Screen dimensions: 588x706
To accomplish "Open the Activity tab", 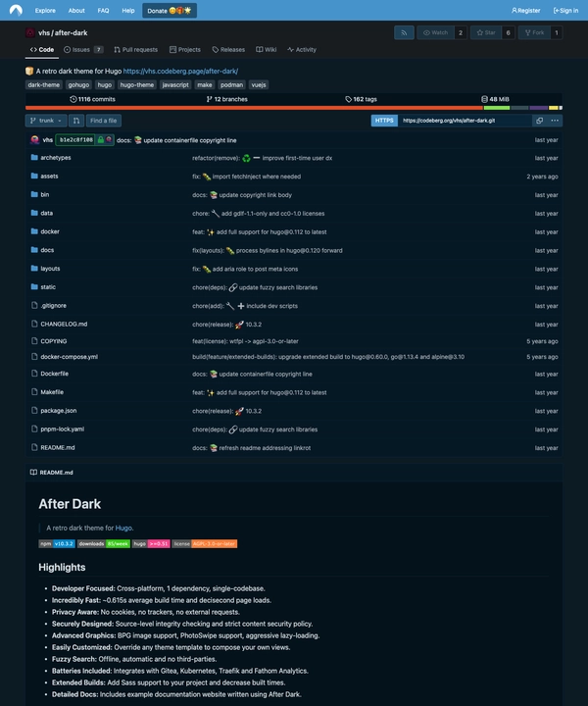I will (x=302, y=50).
